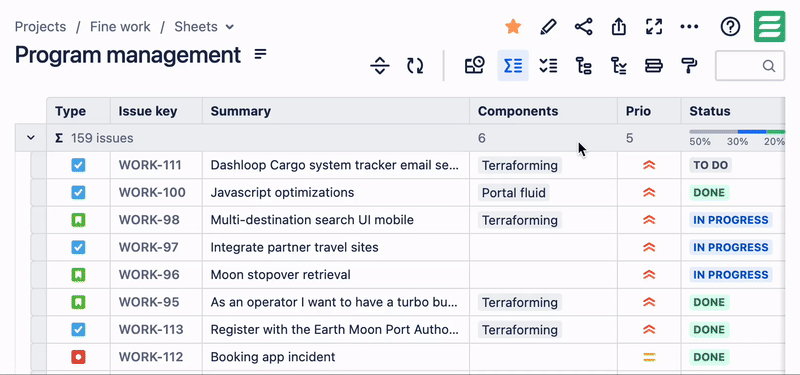Click the refresh sync icon
800x375 pixels.
(x=415, y=66)
